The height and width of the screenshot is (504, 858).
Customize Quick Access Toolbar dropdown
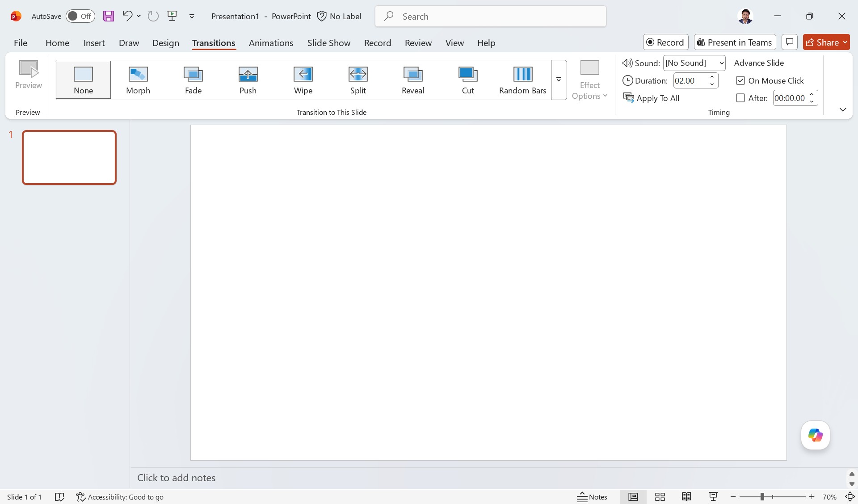192,17
